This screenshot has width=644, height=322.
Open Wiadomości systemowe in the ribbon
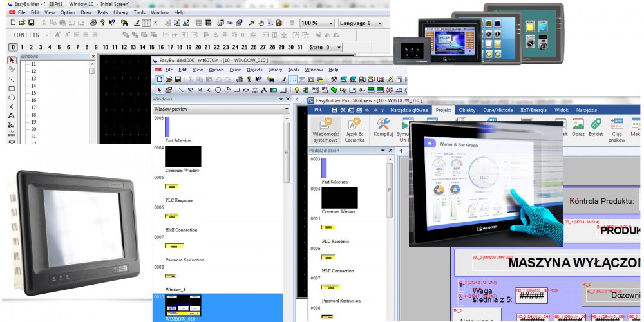tap(326, 128)
